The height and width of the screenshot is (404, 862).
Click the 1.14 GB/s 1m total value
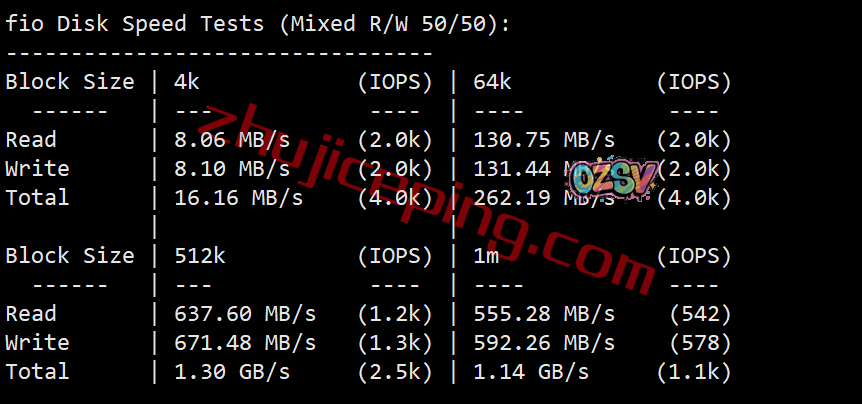(x=531, y=372)
